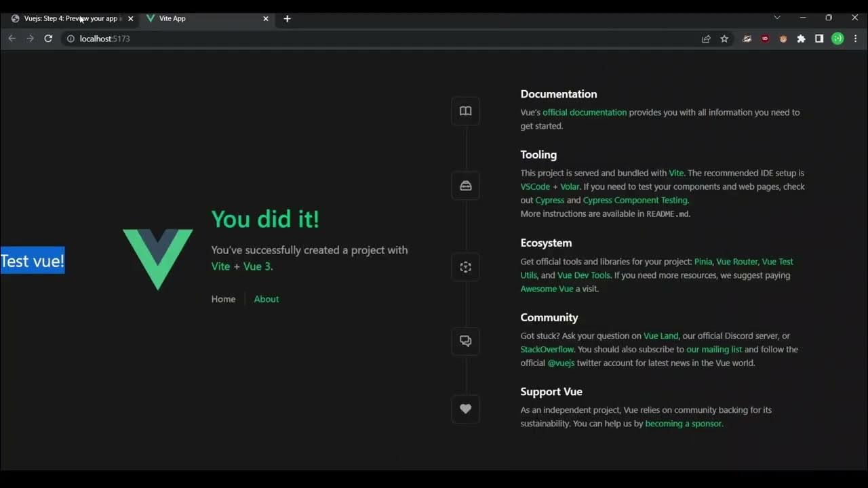The width and height of the screenshot is (868, 488).
Task: Open the Pinia link
Action: (703, 262)
